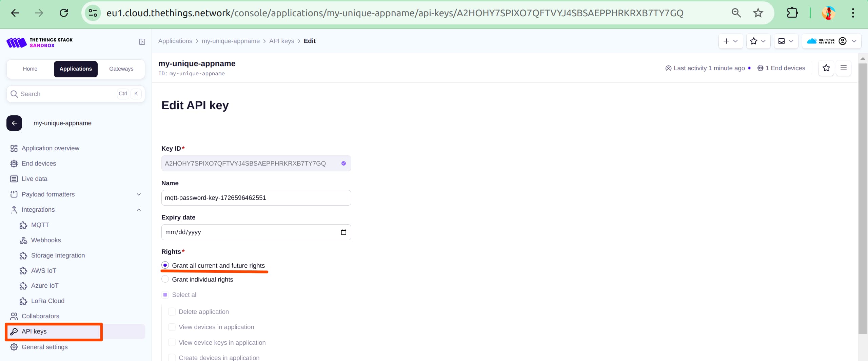Expand the Payload formatters section
The height and width of the screenshot is (361, 868).
[139, 194]
